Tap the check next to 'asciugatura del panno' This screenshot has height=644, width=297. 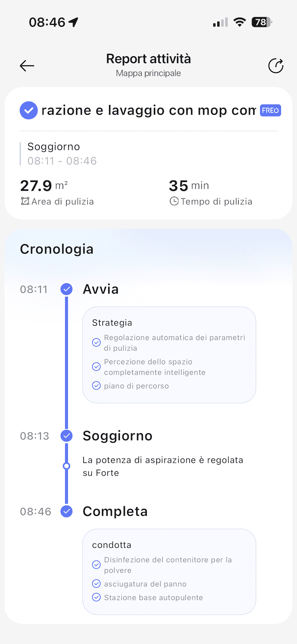coord(97,584)
